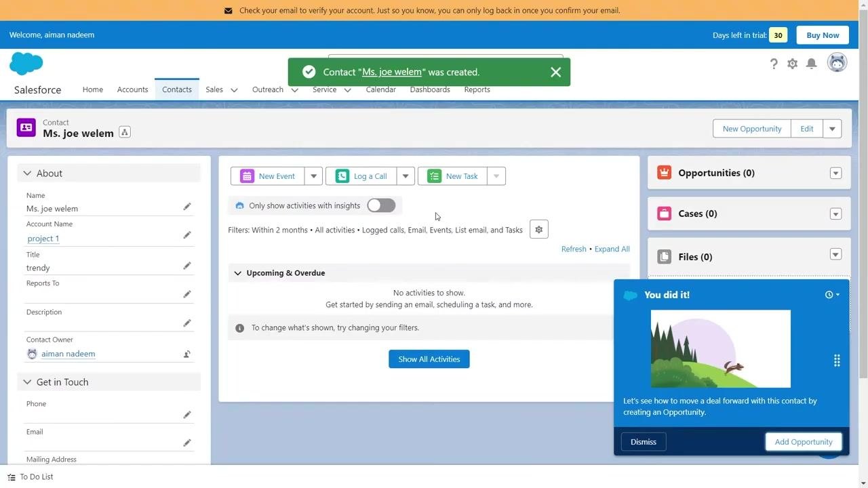Click the walkthrough illustration image

pyautogui.click(x=721, y=349)
